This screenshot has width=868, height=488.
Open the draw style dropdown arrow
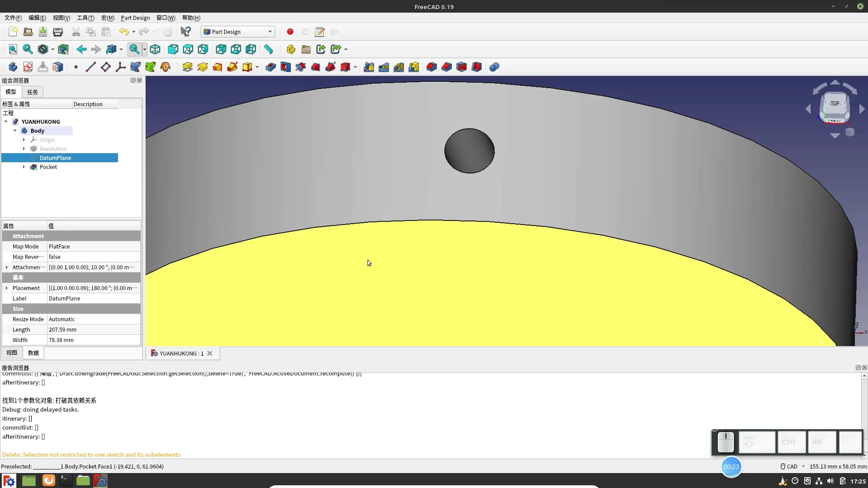53,49
